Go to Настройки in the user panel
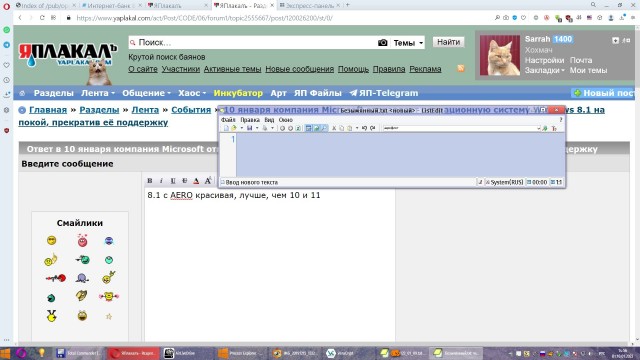 544,60
